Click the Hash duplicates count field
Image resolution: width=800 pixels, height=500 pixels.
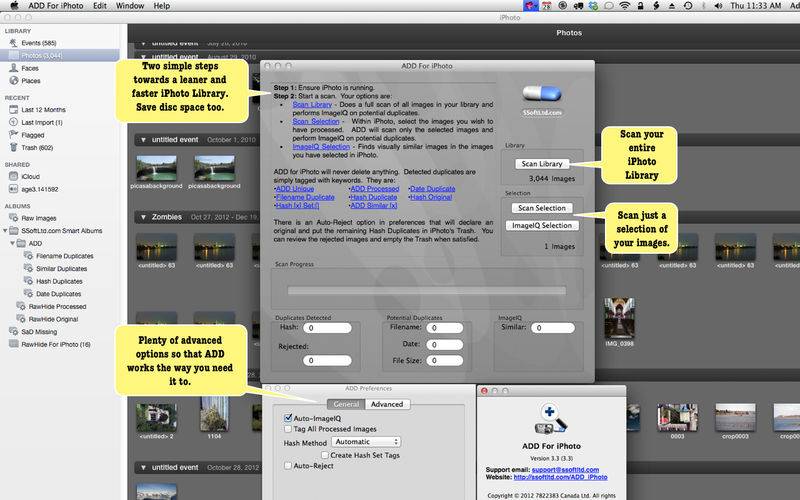327,328
